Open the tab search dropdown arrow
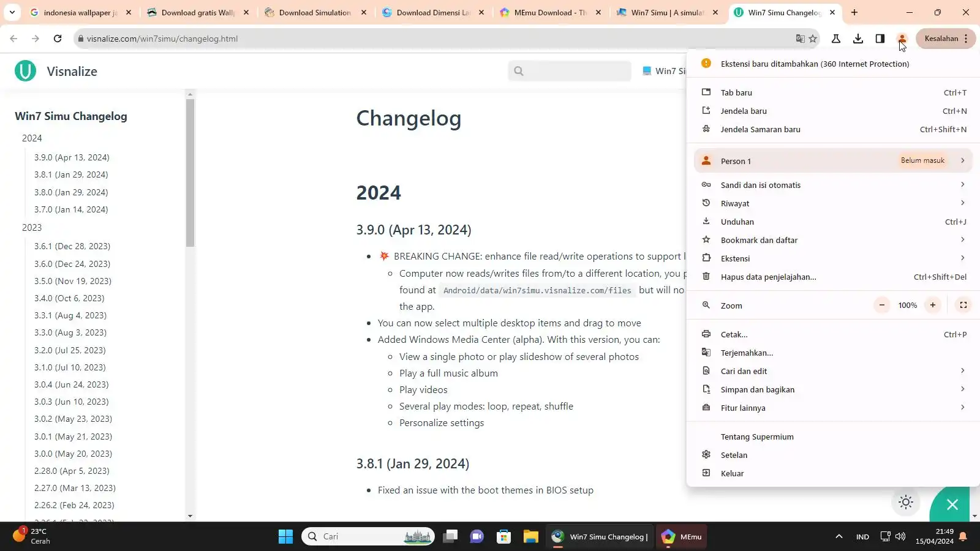Viewport: 980px width, 551px height. pyautogui.click(x=12, y=12)
